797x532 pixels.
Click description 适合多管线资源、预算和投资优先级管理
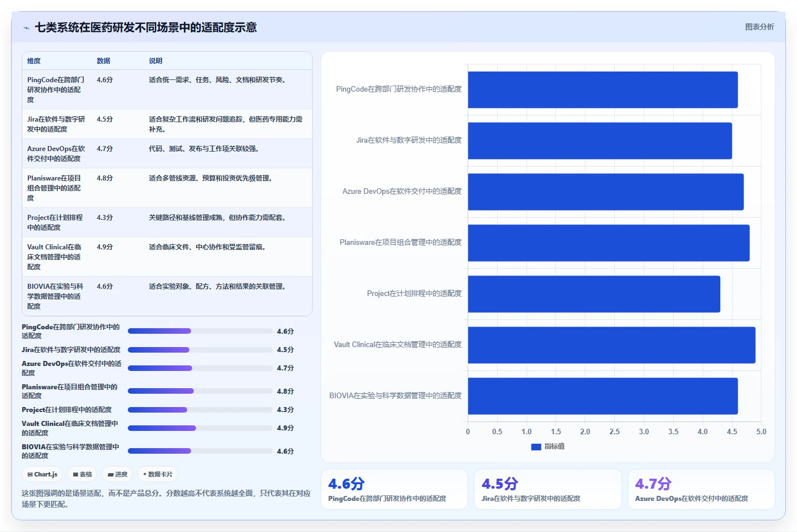tap(210, 178)
